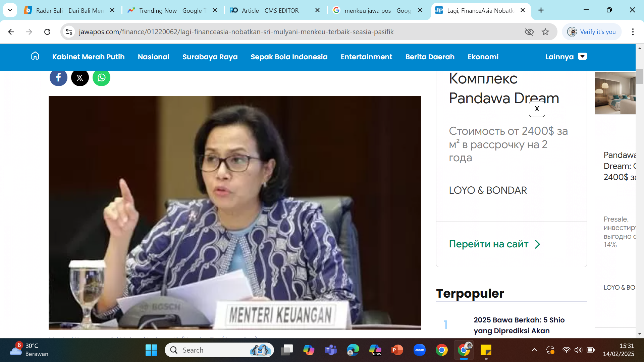View site information icon in address bar
Screen dimensions: 644x362
pyautogui.click(x=69, y=32)
